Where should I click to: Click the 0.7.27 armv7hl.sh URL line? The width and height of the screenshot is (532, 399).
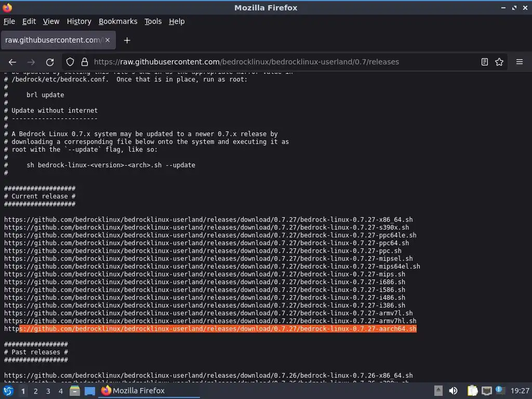click(210, 321)
